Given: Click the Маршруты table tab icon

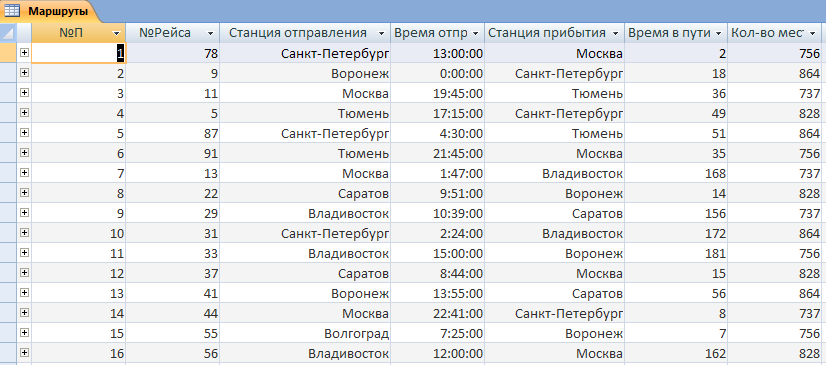Looking at the screenshot, I should (12, 11).
